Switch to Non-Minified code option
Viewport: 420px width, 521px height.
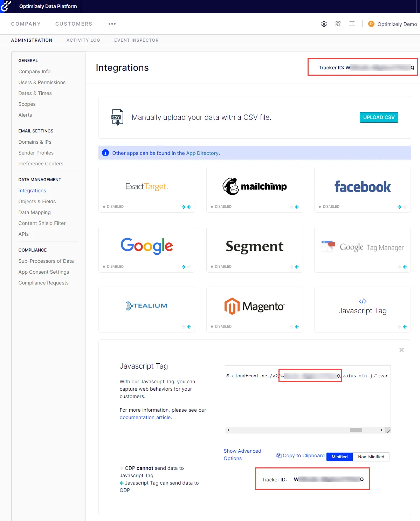click(x=371, y=457)
